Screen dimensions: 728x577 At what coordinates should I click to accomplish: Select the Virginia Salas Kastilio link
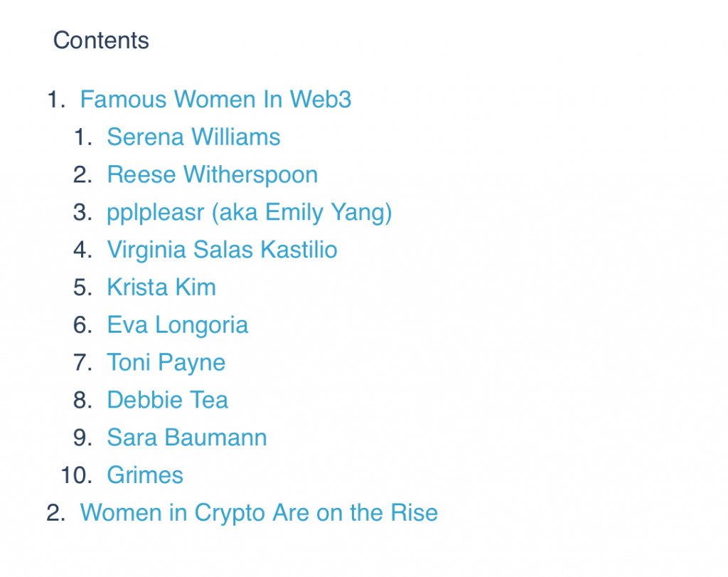pos(222,250)
